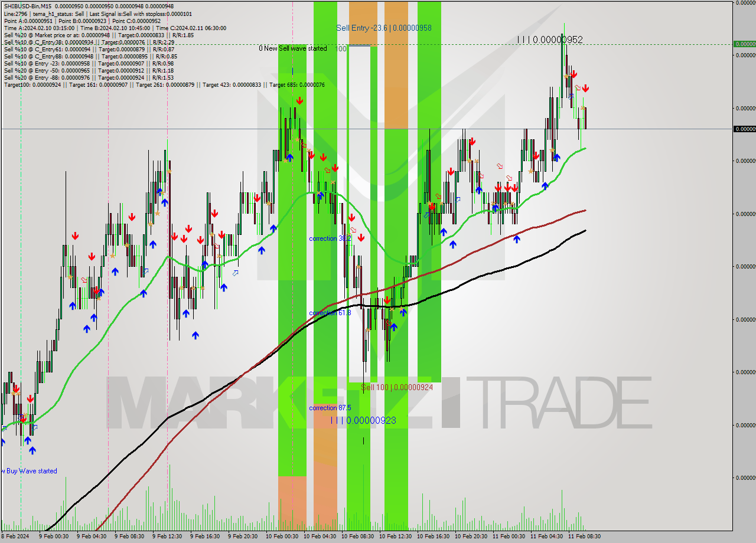
Task: Click the '10 Feb 04:30' time axis label
Action: (320, 537)
